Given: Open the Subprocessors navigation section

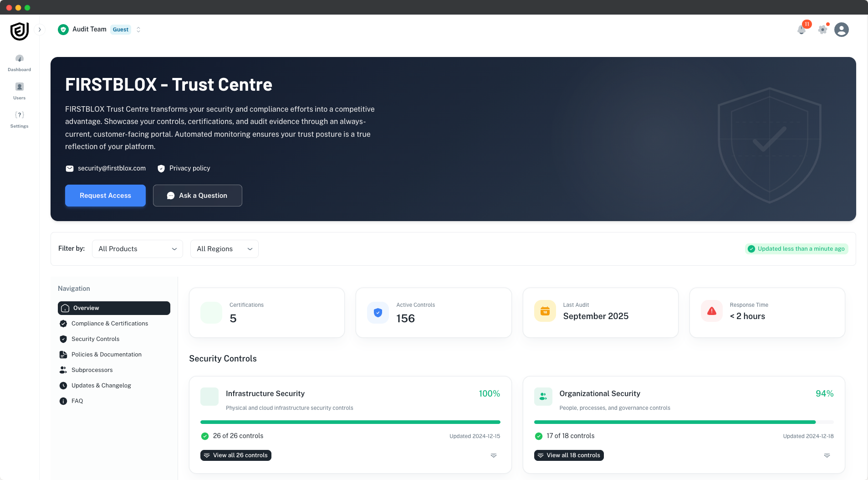Looking at the screenshot, I should (92, 370).
